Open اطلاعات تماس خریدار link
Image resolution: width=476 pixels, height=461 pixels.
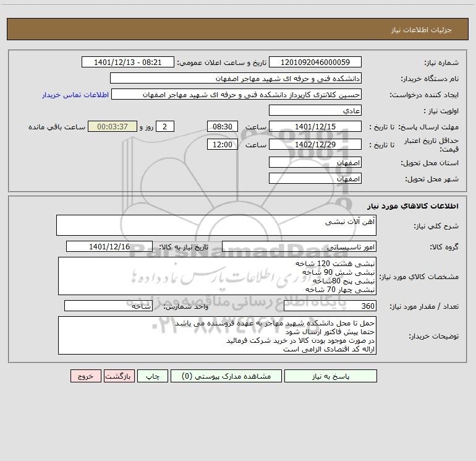click(75, 95)
